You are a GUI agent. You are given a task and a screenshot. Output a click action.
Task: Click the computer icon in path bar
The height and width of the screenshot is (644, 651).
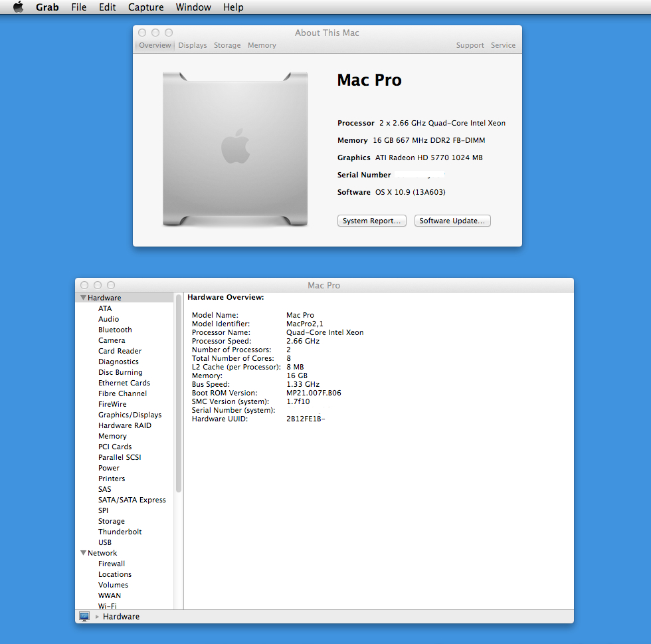(84, 617)
